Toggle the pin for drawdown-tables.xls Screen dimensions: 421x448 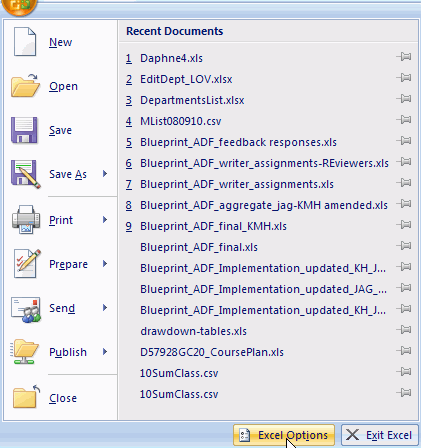(x=404, y=330)
